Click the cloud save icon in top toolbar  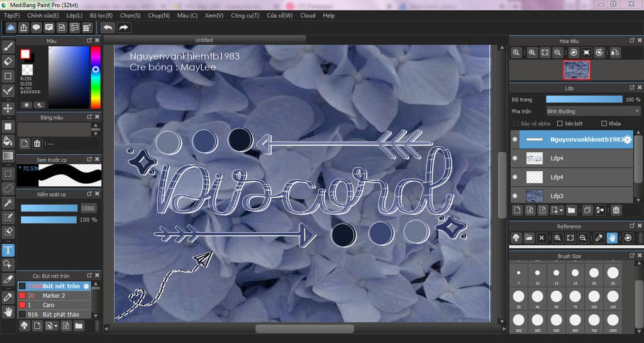(x=11, y=28)
